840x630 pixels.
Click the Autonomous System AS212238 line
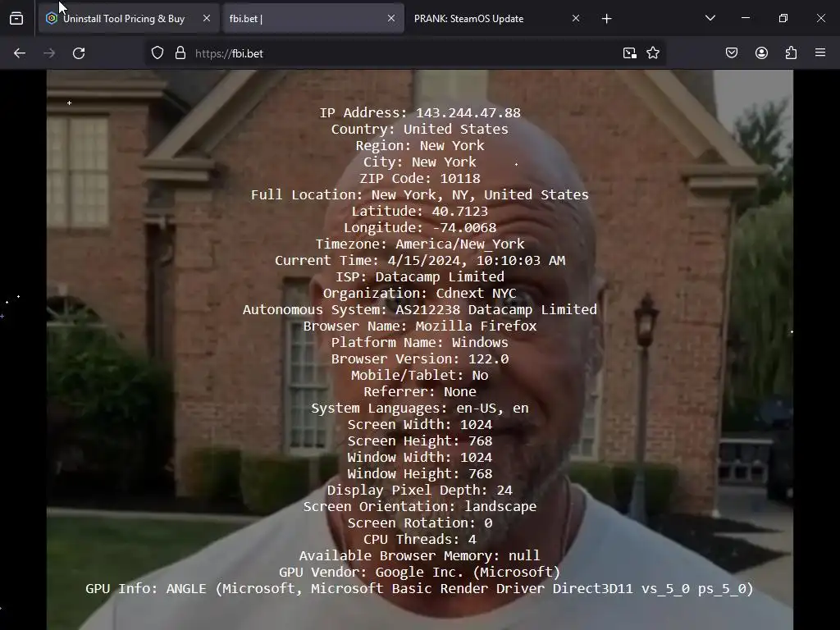point(420,309)
